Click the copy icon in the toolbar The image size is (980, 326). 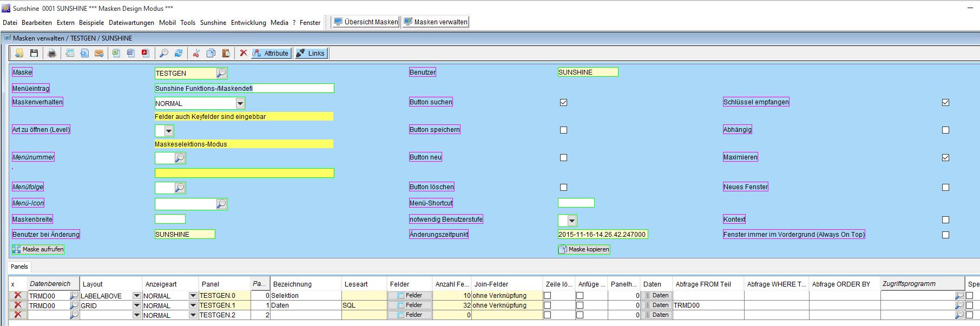coord(211,53)
